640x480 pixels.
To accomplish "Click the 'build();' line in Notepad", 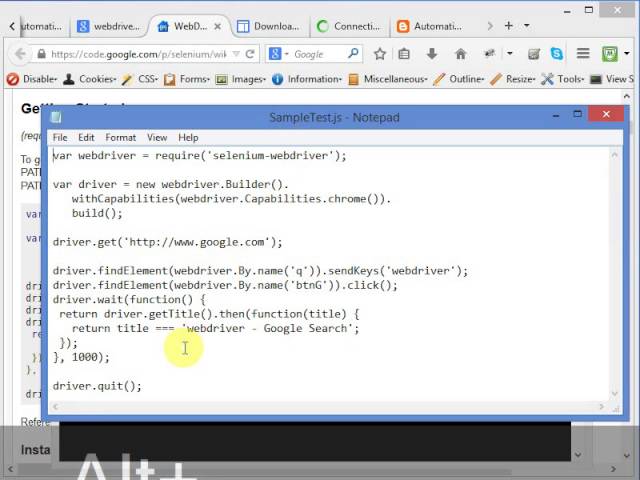I will [x=97, y=213].
